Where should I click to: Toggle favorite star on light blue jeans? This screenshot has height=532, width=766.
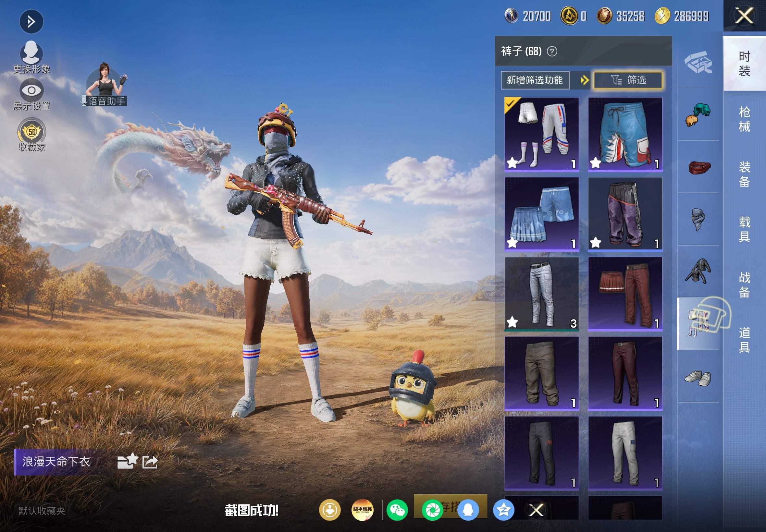click(x=512, y=322)
